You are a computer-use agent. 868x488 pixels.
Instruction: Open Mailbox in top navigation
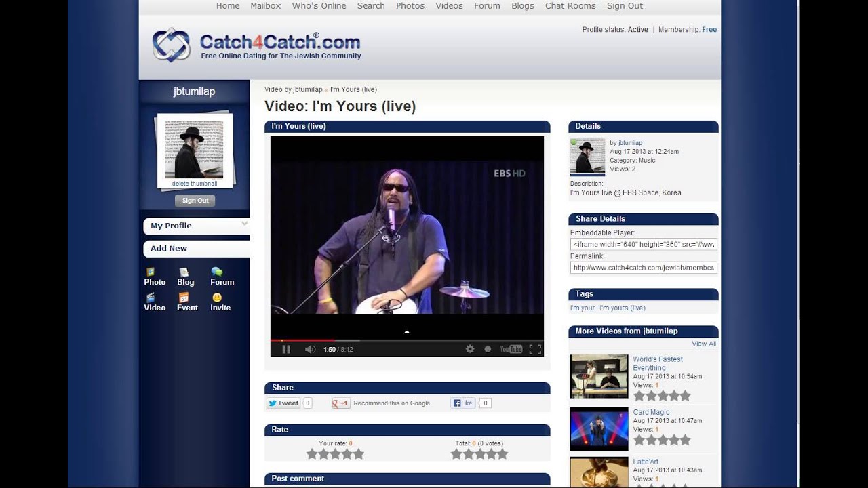(x=266, y=6)
